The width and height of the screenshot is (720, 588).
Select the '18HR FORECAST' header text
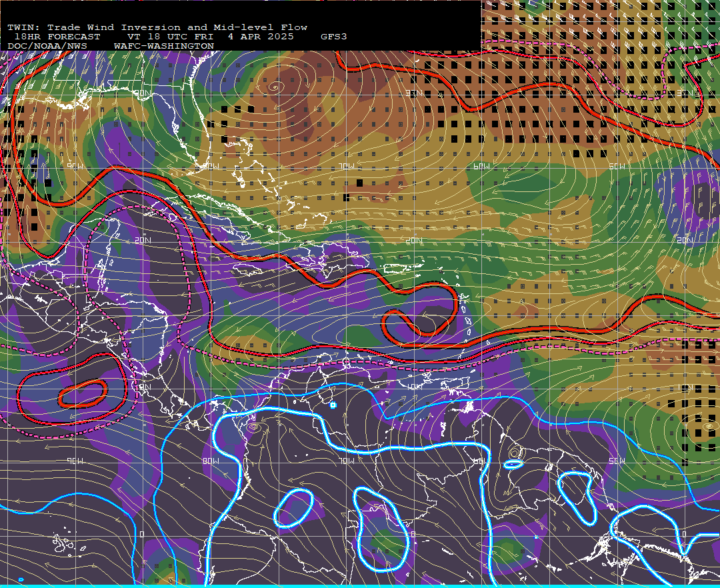(x=57, y=36)
